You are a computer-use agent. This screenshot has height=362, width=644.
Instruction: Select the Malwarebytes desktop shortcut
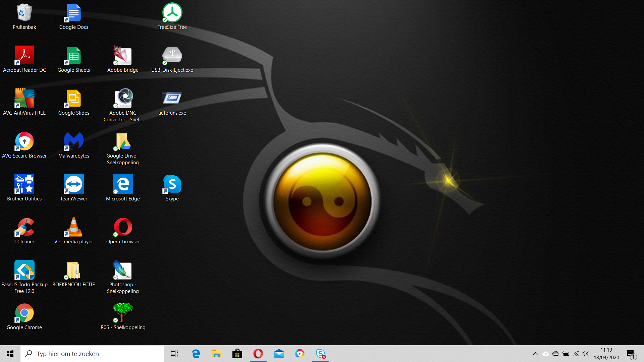73,142
